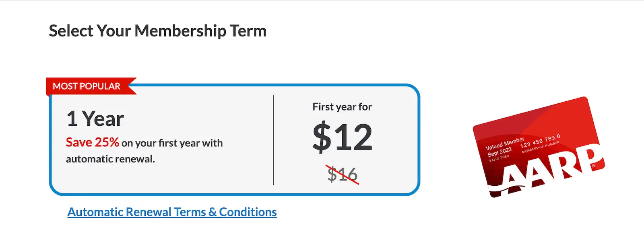Screen dimensions: 644x242
Task: Click the Save 25% promotional text
Action: [x=92, y=142]
